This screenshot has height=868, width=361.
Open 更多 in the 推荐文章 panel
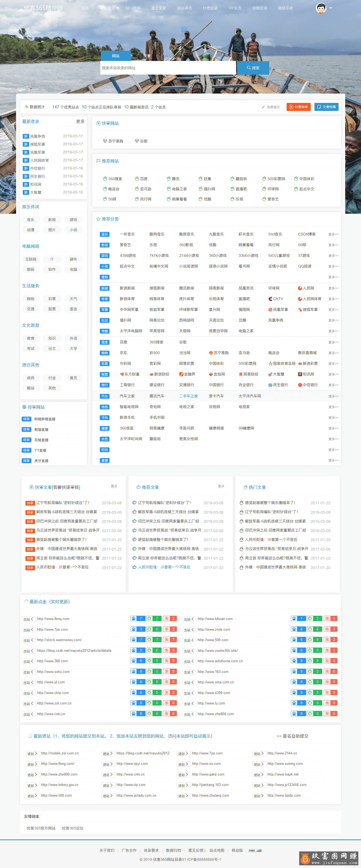coord(221,486)
